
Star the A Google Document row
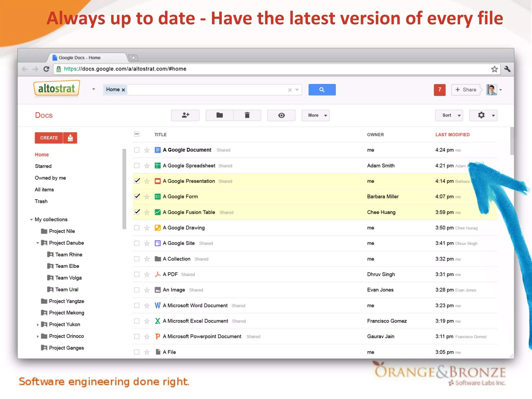[x=147, y=150]
